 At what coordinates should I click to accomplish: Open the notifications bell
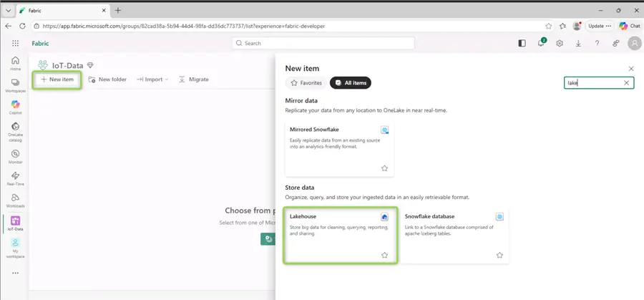coord(541,43)
